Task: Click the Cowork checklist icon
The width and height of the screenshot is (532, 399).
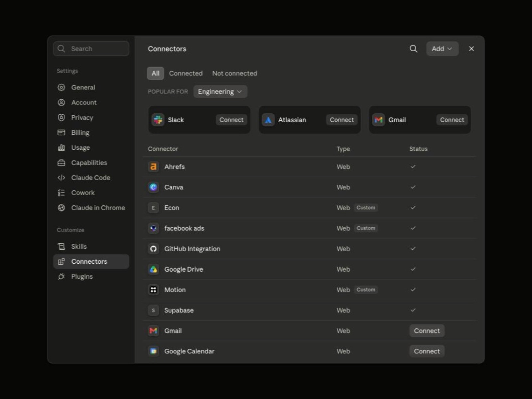Action: pyautogui.click(x=61, y=193)
